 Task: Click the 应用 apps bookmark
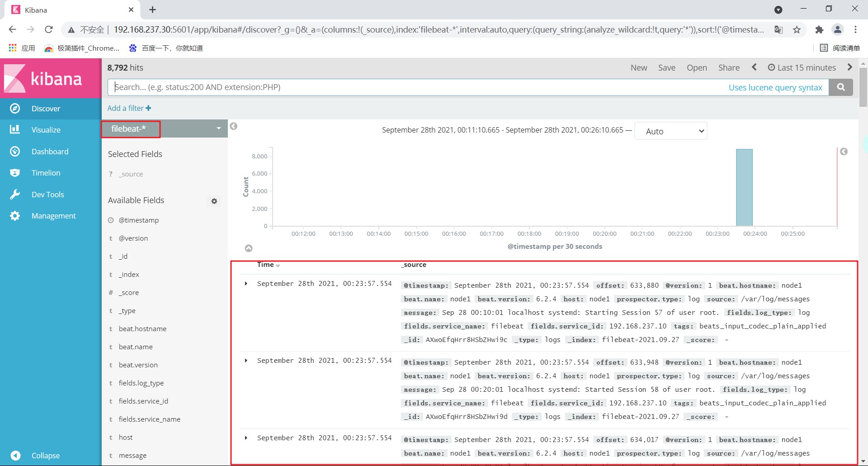22,48
